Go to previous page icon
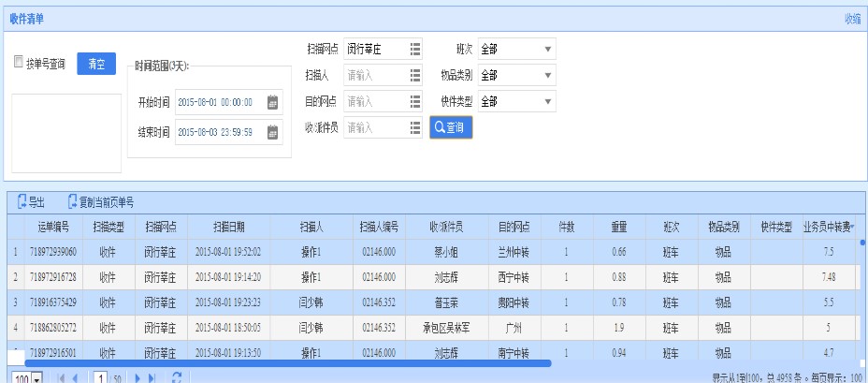This screenshot has height=383, width=868. point(75,378)
